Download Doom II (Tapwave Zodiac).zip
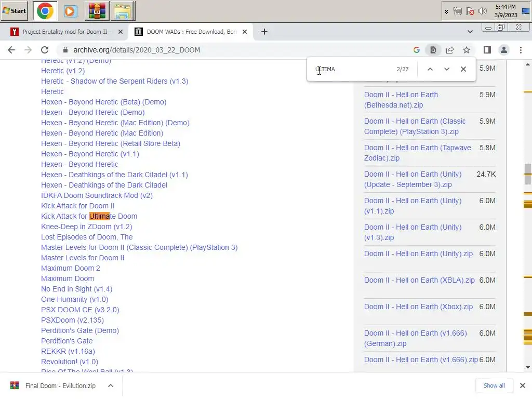Screen dimensions: 532x399 tap(417, 153)
